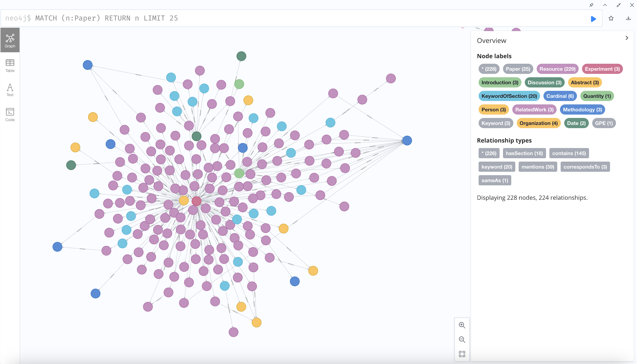Viewport: 637px width, 364px height.
Task: Select the Date (2) label
Action: pyautogui.click(x=576, y=123)
